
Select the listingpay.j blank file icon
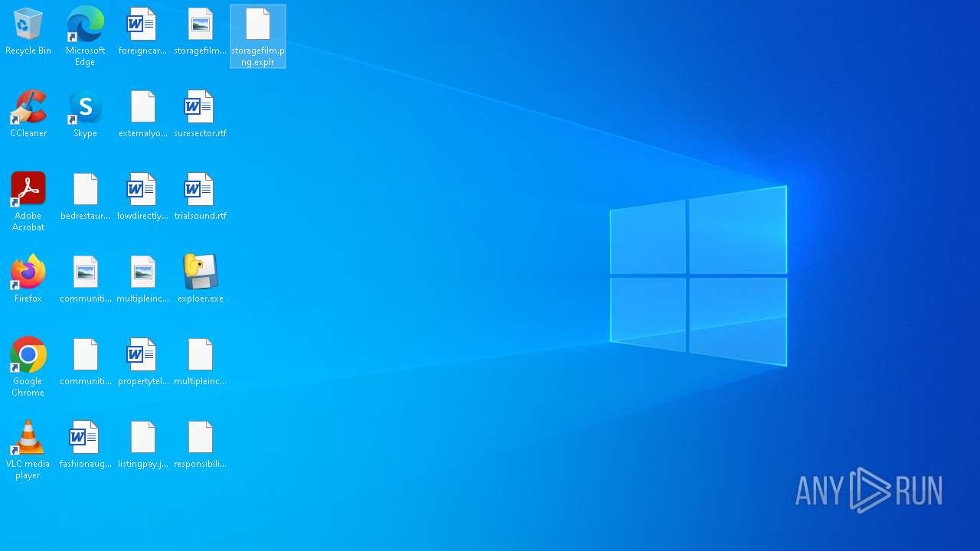click(x=142, y=445)
